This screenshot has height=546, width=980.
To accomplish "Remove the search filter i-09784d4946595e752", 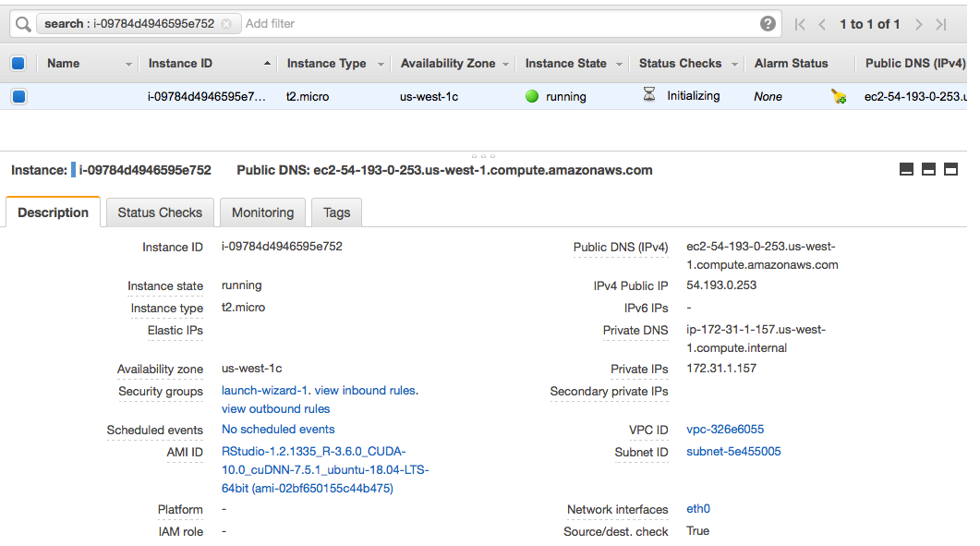I will click(x=226, y=24).
